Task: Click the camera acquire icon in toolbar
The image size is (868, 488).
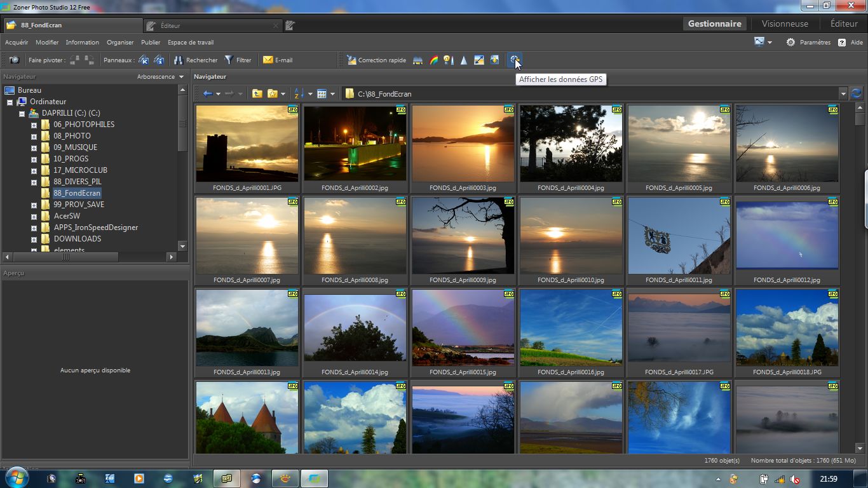Action: tap(14, 60)
